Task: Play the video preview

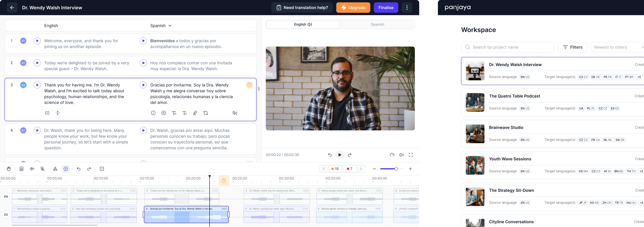Action: (x=340, y=155)
